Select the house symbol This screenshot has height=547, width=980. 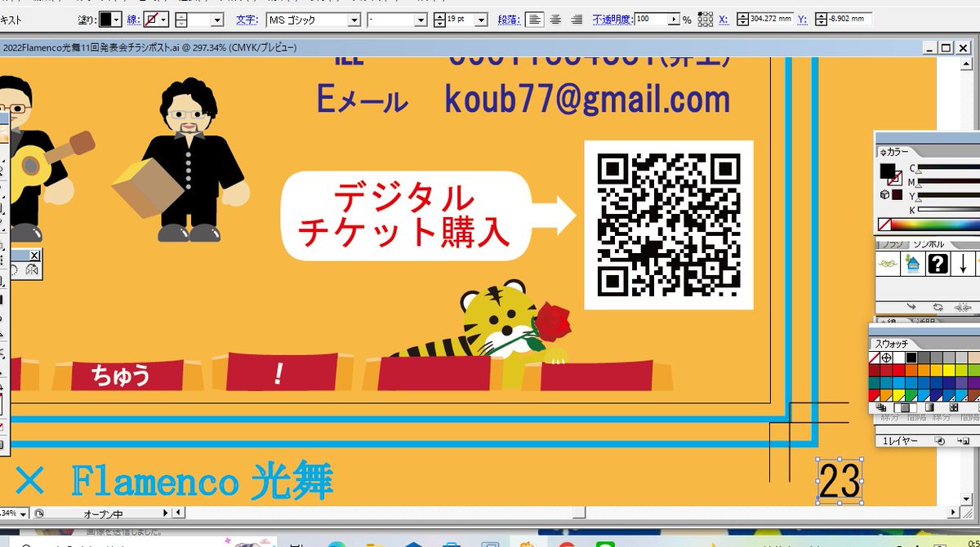(913, 264)
